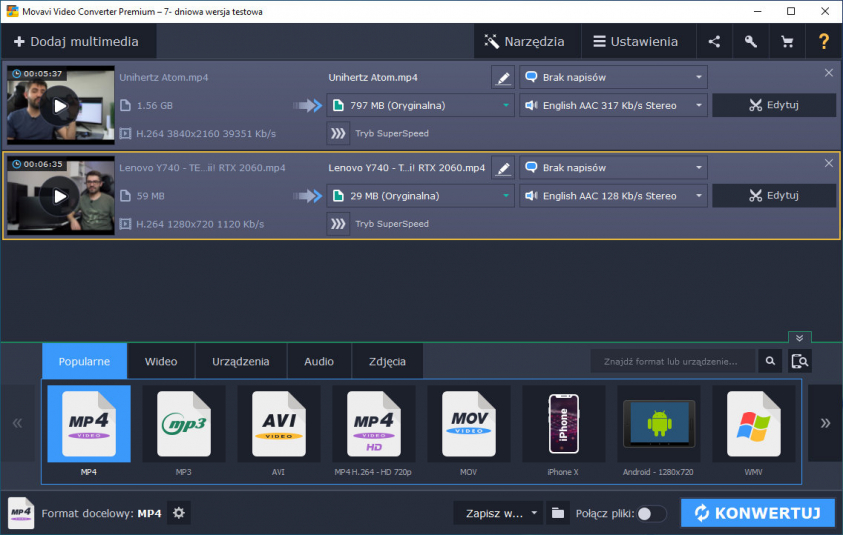
Task: Open output format settings gear icon
Action: coord(179,513)
